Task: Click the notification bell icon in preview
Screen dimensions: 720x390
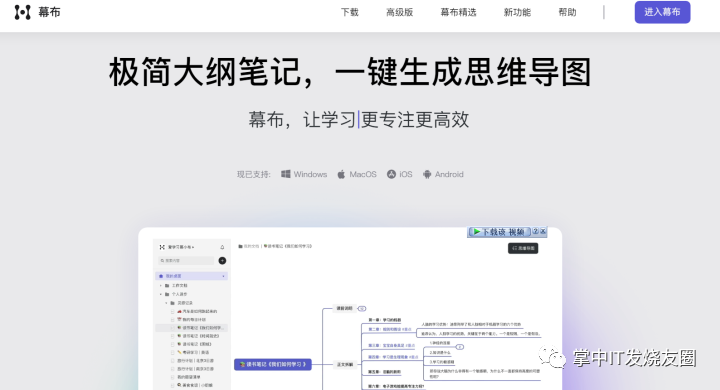Action: tap(222, 247)
